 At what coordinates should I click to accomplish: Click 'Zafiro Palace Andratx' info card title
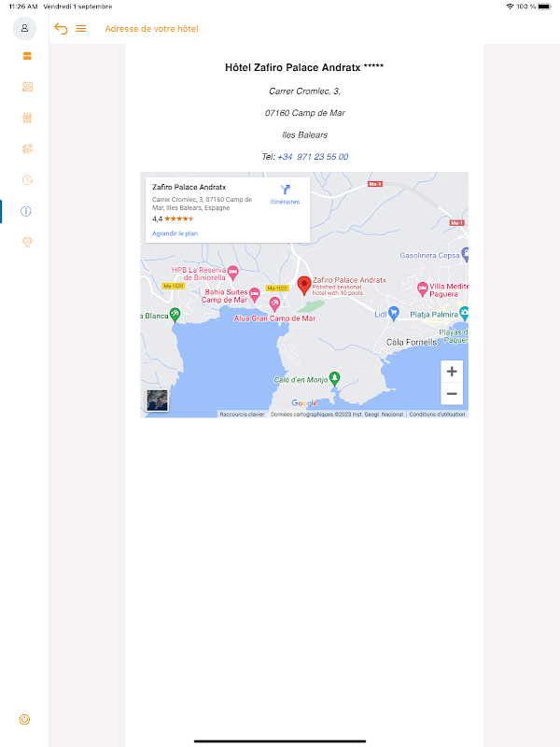[189, 188]
